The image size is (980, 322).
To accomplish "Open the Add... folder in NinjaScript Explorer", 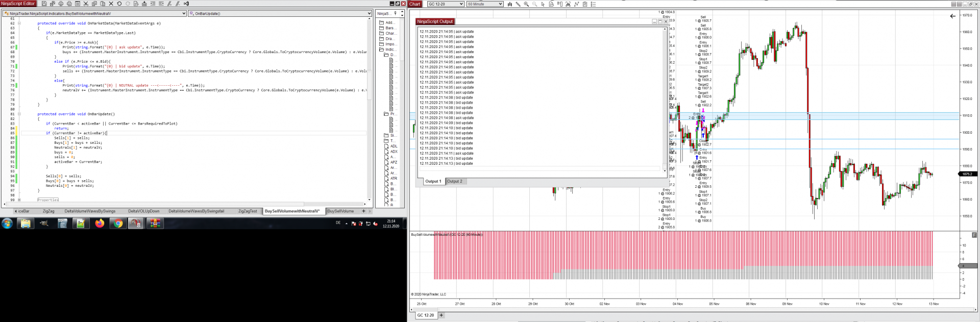I will pos(387,22).
